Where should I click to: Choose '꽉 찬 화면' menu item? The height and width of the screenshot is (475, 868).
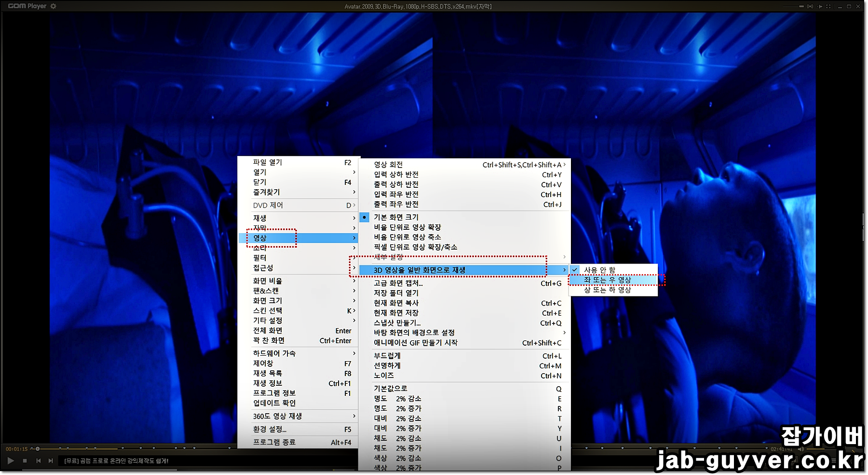(x=298, y=340)
